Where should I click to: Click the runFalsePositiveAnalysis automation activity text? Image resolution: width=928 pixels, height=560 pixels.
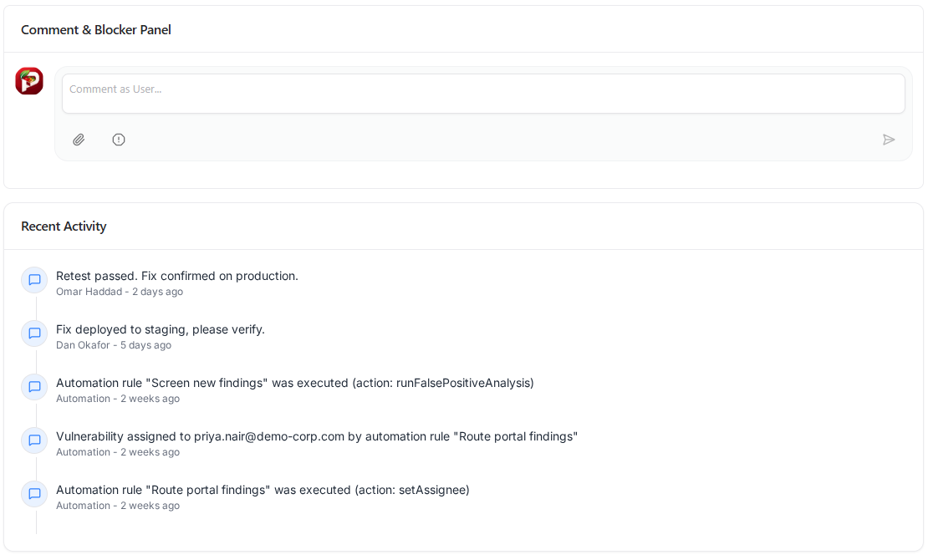point(295,383)
